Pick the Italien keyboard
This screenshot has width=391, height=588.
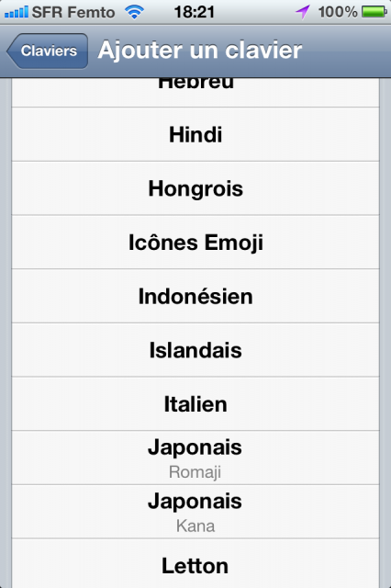(195, 404)
